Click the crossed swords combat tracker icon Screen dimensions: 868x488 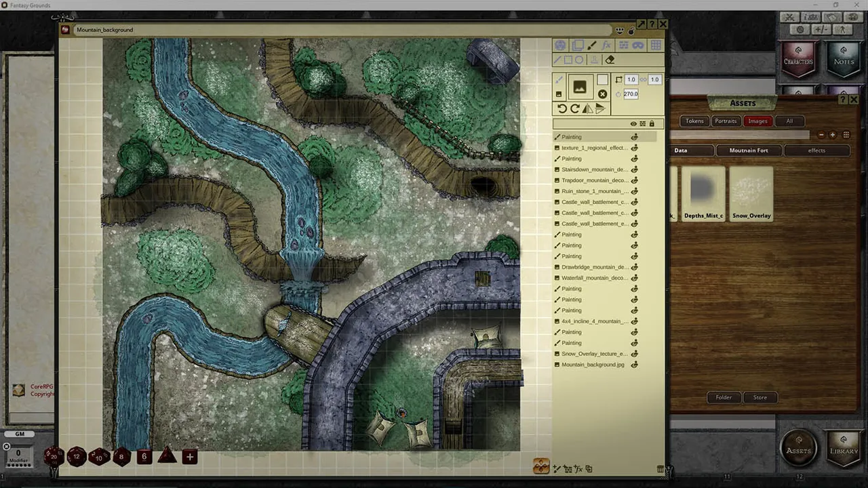pos(789,18)
